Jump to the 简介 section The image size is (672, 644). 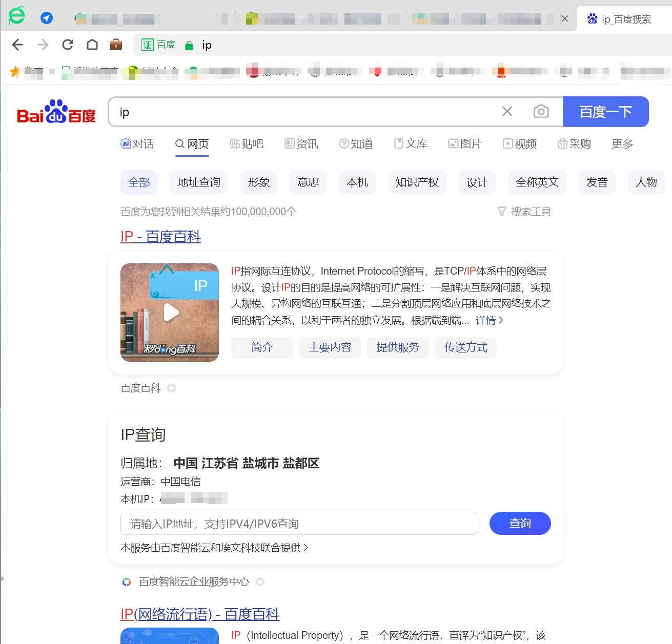tap(262, 348)
